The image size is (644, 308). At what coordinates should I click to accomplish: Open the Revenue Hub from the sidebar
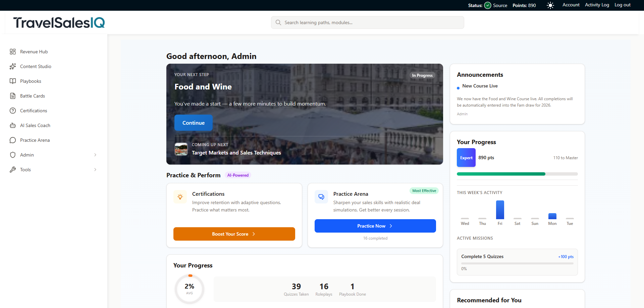pos(34,51)
